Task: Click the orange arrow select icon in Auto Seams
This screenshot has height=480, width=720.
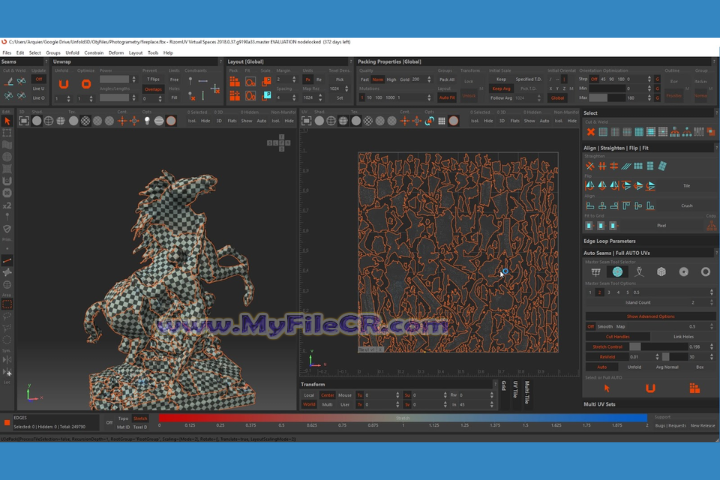Action: click(x=607, y=389)
